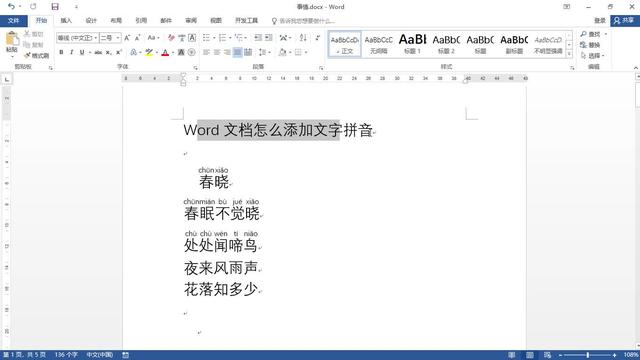Open the Change Case (Aa) dropdown
This screenshot has width=640, height=360.
[x=153, y=38]
